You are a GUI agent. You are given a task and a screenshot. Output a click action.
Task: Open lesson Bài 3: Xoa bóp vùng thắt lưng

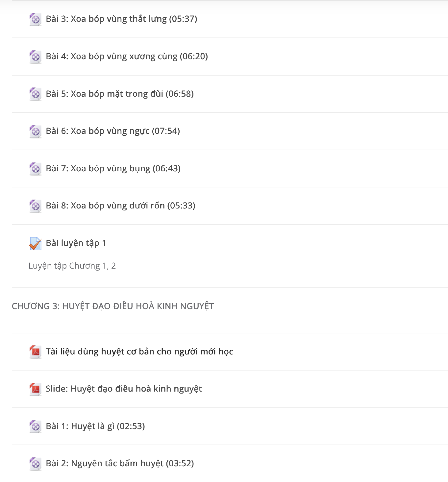tap(121, 19)
